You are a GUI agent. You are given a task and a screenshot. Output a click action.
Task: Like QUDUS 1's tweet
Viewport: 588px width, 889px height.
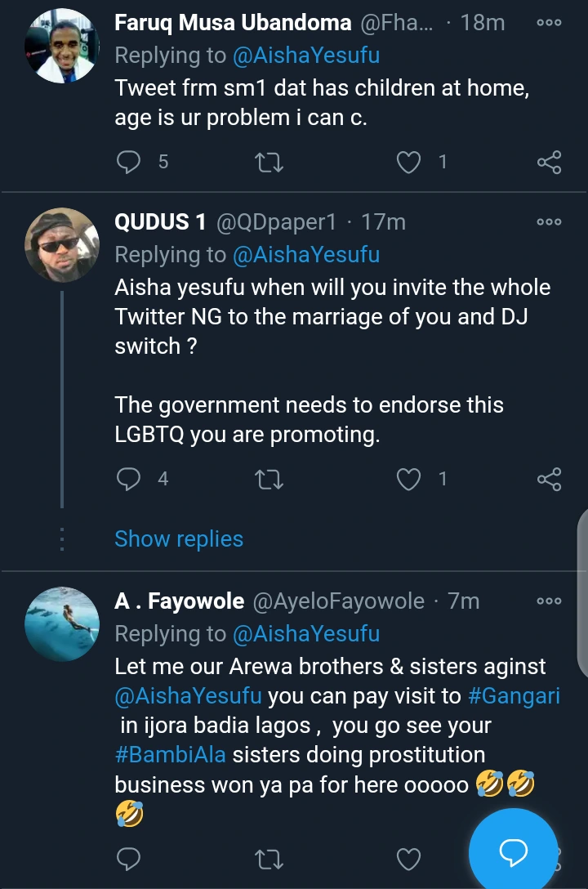(x=408, y=479)
